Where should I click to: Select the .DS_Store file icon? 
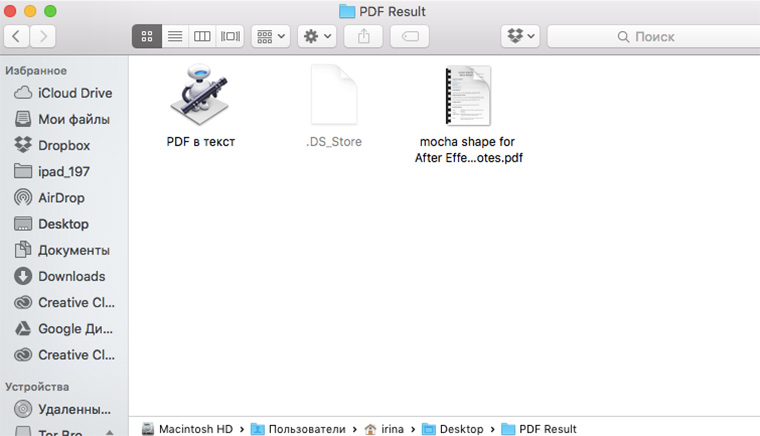pyautogui.click(x=334, y=94)
